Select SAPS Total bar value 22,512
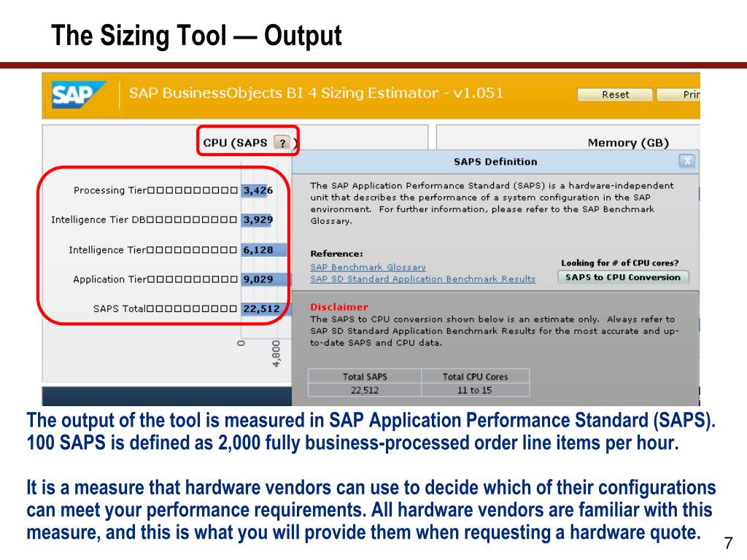The height and width of the screenshot is (560, 747). click(266, 309)
